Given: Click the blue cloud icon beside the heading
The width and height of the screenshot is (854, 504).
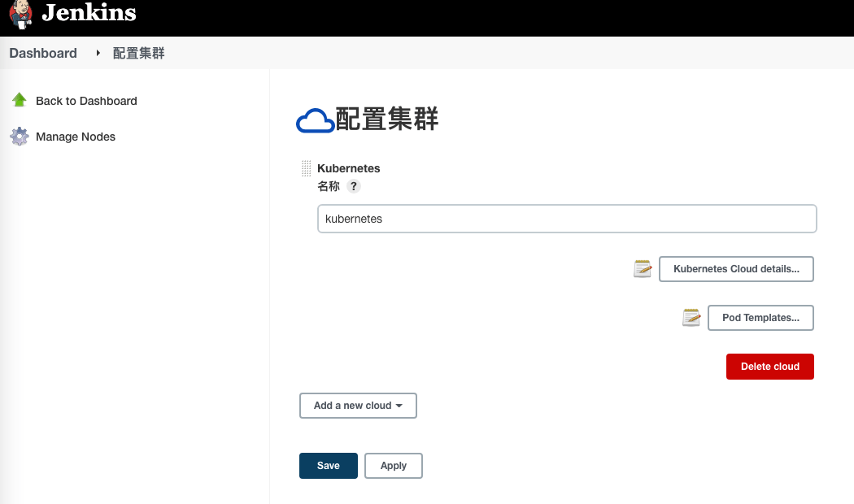Looking at the screenshot, I should coord(315,121).
